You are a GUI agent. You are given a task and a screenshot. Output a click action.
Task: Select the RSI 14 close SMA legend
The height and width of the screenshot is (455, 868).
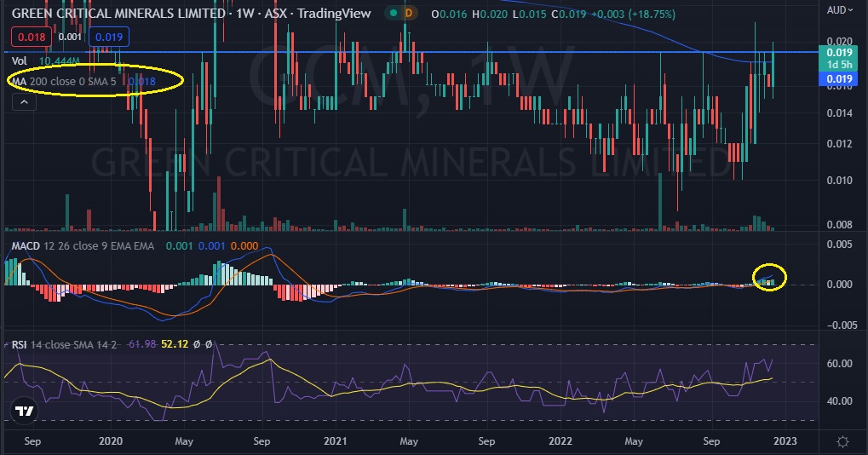(112, 344)
